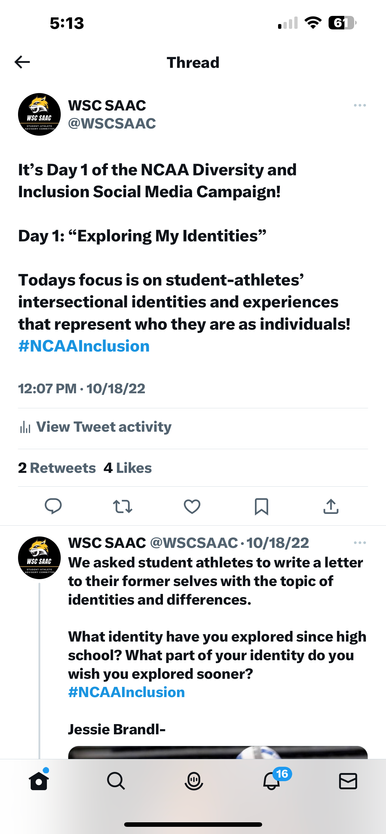Open the Messages envelope tab
This screenshot has height=834, width=386.
[348, 781]
